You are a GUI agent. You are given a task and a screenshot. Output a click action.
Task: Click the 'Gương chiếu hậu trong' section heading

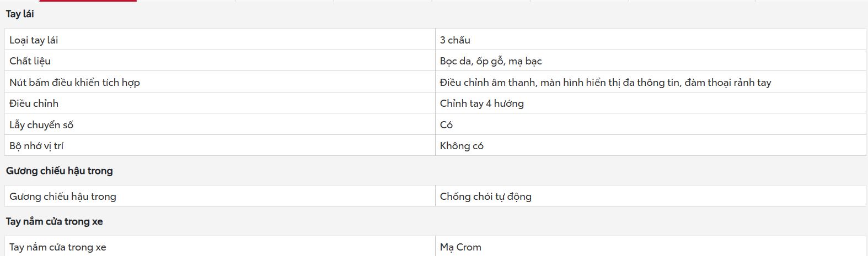point(60,171)
